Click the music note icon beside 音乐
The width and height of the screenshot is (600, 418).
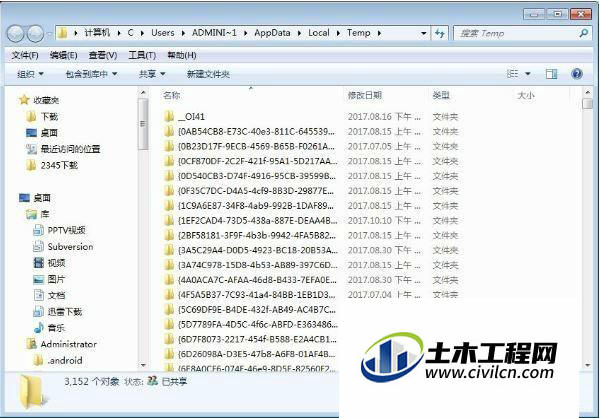(39, 328)
